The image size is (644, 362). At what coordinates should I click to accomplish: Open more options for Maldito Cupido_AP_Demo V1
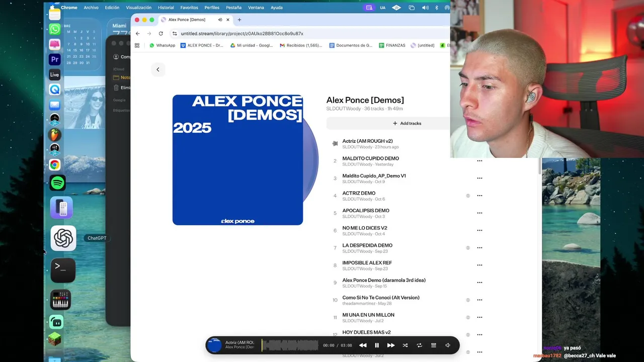[479, 178]
